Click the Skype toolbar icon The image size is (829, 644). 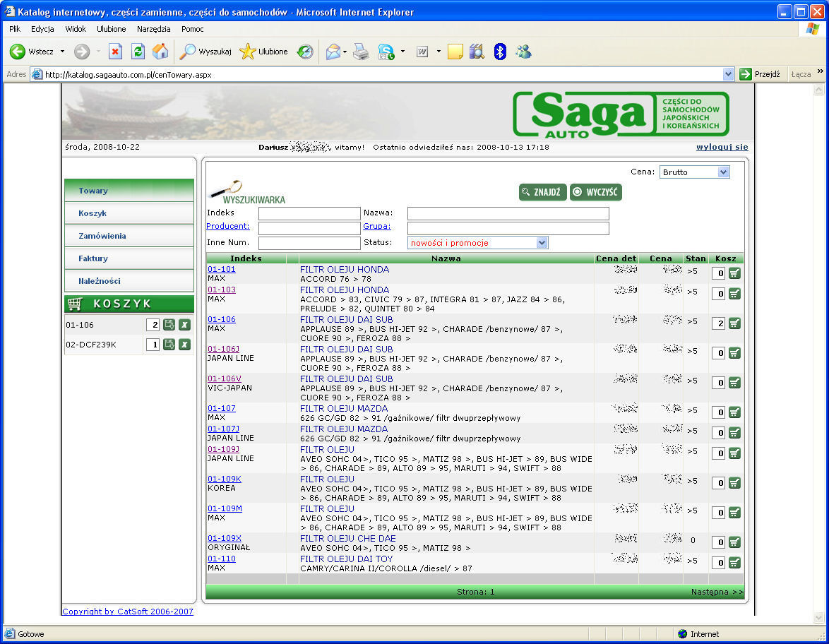386,52
